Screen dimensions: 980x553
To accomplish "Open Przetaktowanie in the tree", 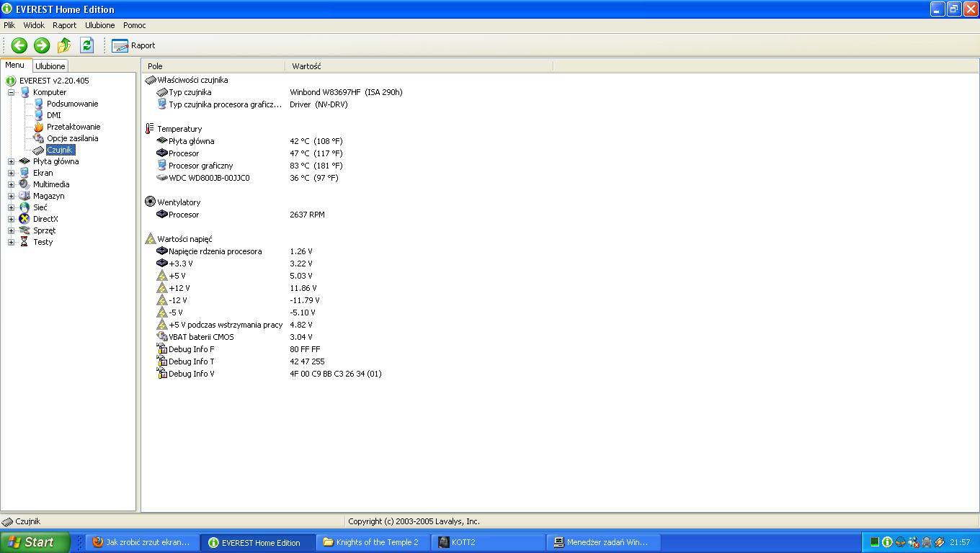I will click(x=73, y=127).
